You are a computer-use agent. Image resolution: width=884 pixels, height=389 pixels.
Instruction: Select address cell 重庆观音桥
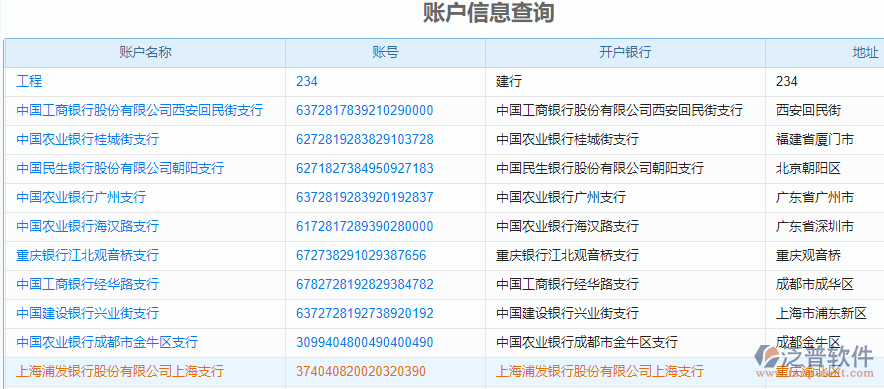pos(825,255)
